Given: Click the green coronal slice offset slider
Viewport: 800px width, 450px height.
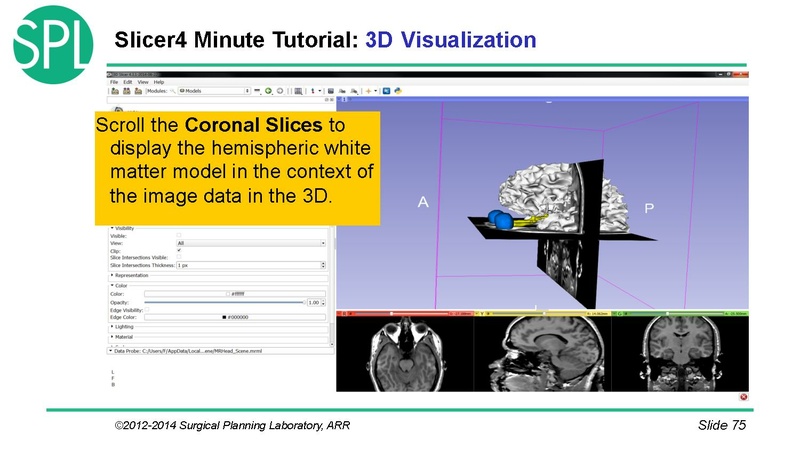Looking at the screenshot, I should click(677, 313).
